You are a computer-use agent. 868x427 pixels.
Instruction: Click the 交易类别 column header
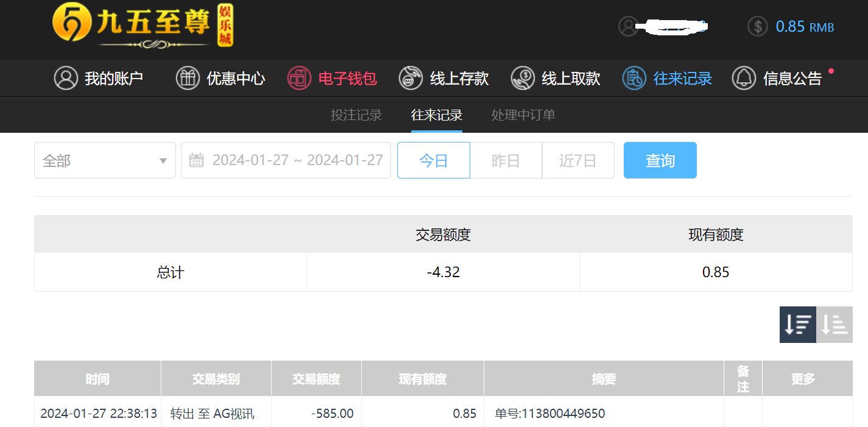216,379
